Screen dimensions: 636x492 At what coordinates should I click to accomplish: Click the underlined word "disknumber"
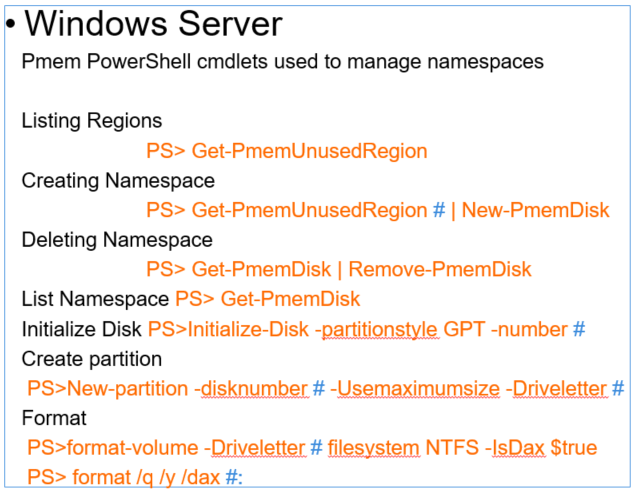pos(254,389)
